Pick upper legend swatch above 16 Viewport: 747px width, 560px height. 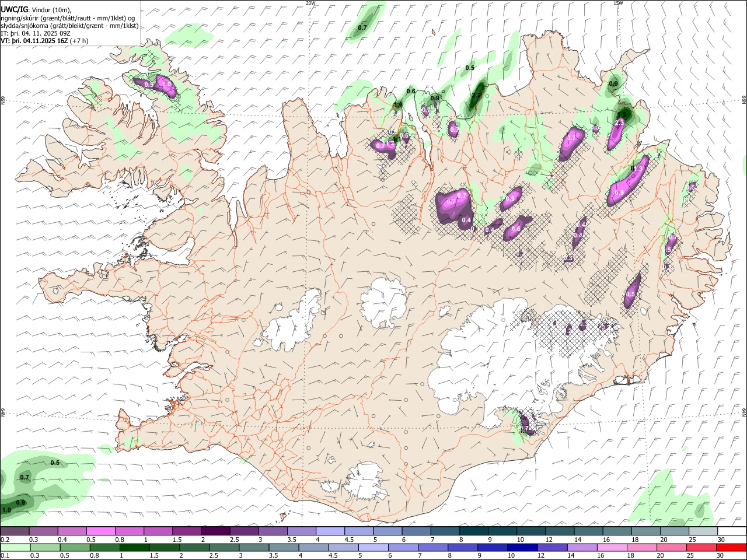617,531
